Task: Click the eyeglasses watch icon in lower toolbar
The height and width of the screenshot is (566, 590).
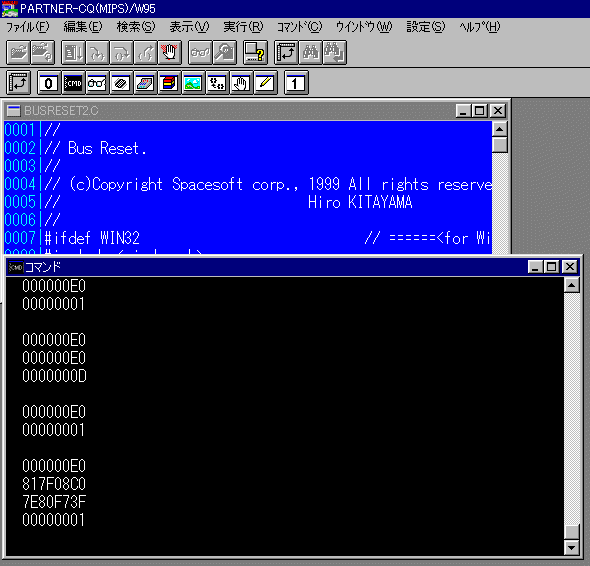Action: tap(97, 83)
